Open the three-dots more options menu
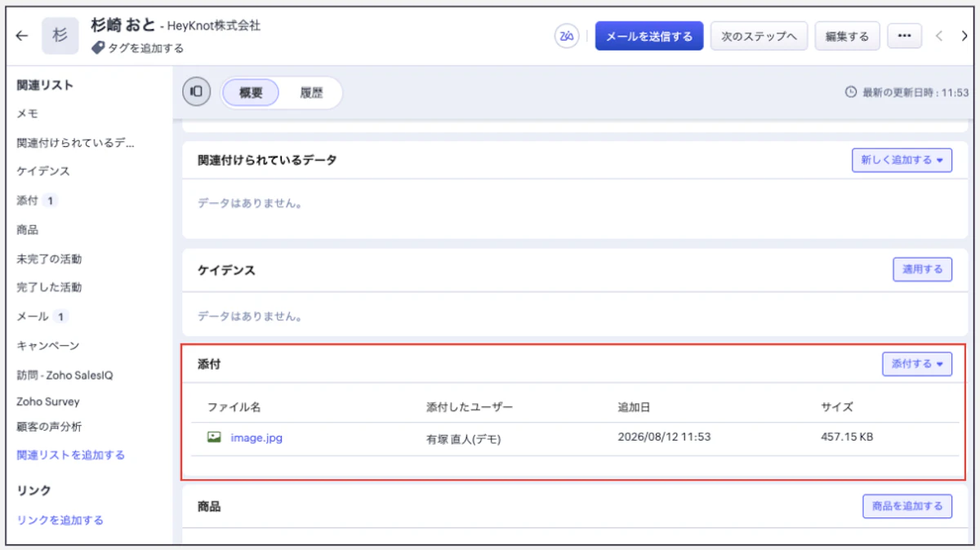The width and height of the screenshot is (980, 550). click(x=904, y=36)
